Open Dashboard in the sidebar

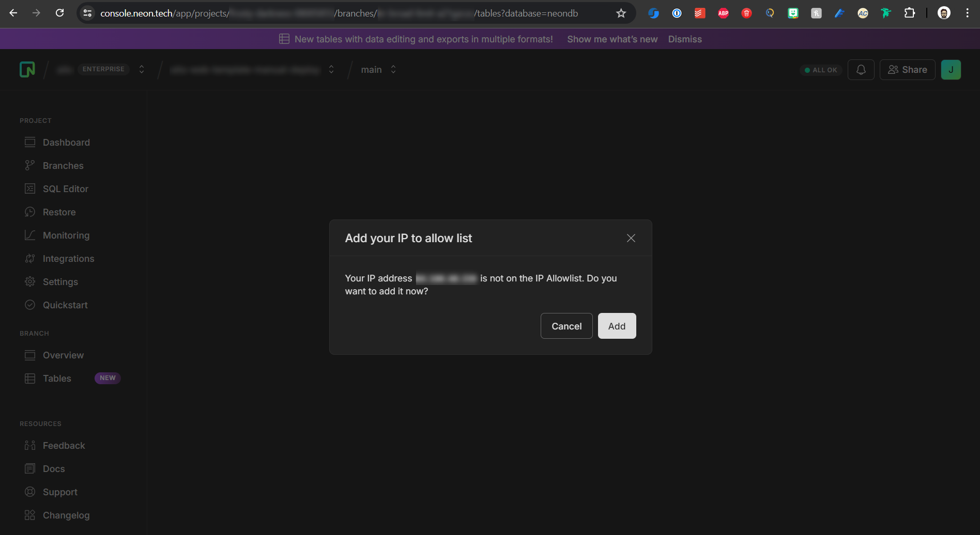coord(66,142)
